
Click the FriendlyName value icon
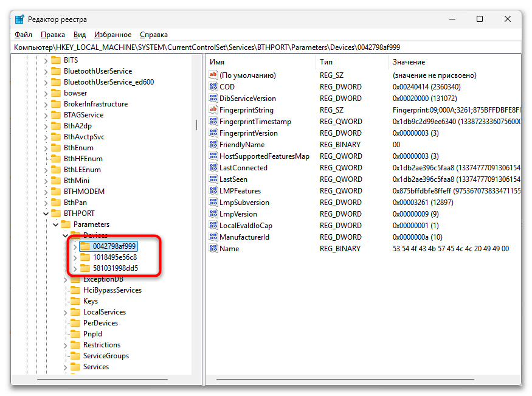tap(213, 144)
